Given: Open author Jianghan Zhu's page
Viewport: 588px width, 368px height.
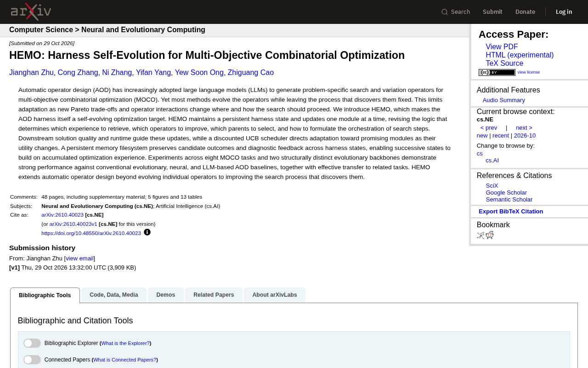Looking at the screenshot, I should point(31,73).
